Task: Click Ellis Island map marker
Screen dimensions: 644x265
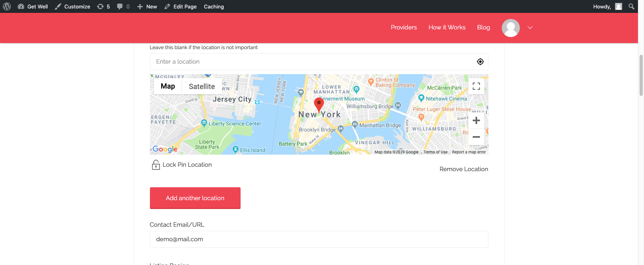Action: point(236,149)
